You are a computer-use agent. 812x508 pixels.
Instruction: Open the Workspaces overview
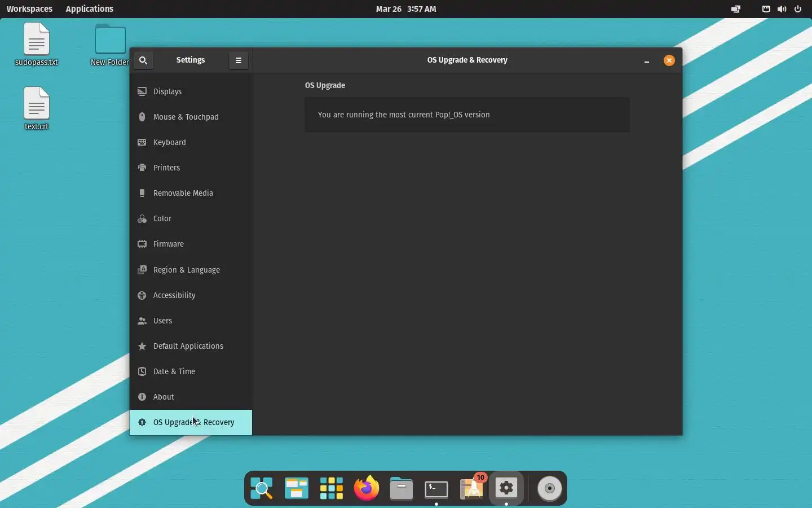tap(29, 9)
